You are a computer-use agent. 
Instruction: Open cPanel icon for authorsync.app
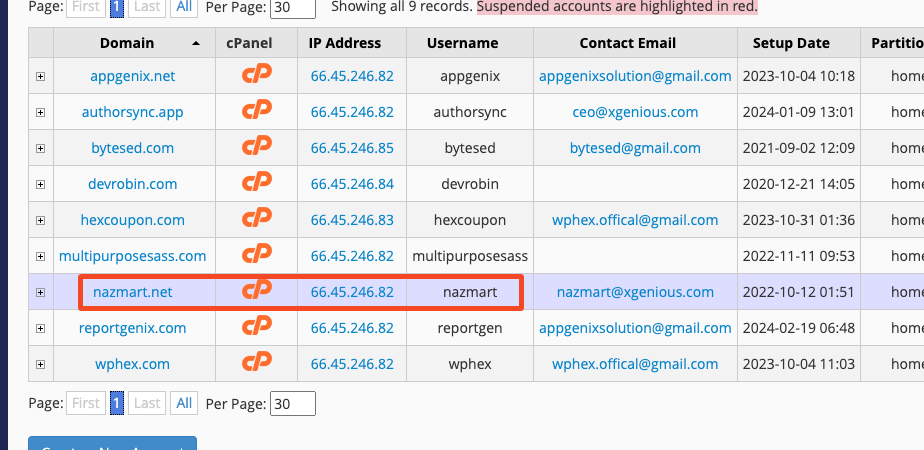[256, 111]
